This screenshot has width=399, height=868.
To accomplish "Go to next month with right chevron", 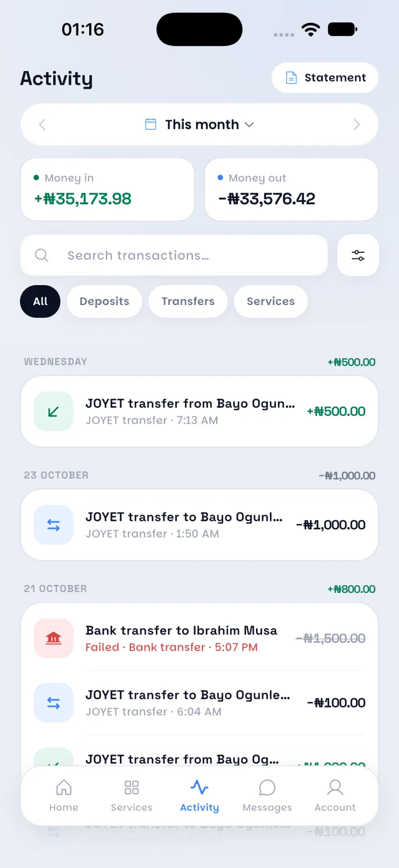I will [x=357, y=125].
